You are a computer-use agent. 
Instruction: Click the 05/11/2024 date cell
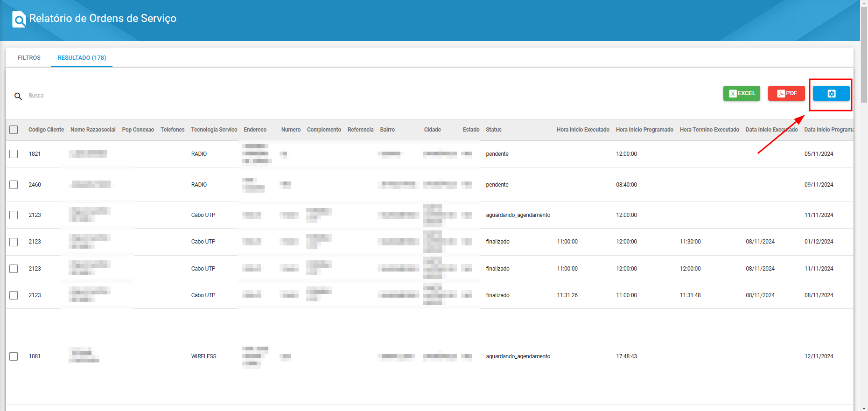coord(819,154)
